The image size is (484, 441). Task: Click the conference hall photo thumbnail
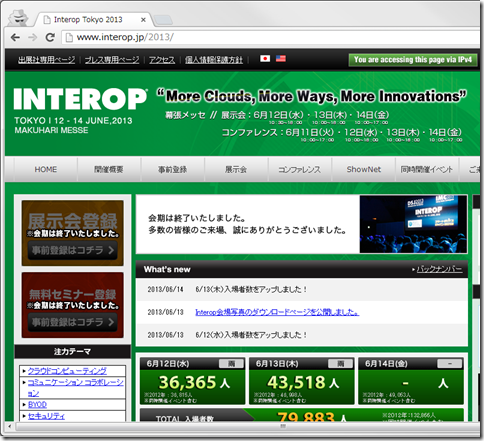point(413,224)
